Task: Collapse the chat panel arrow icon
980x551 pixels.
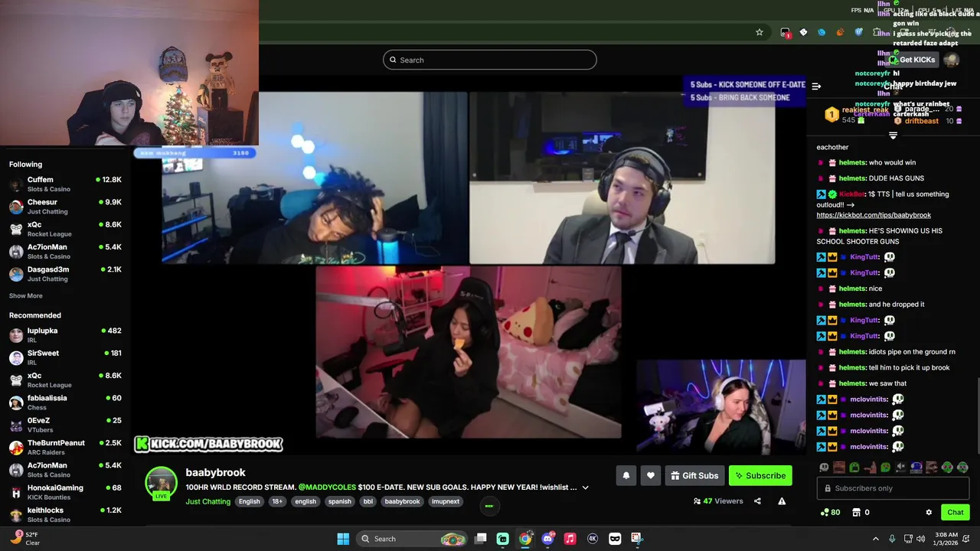Action: click(816, 86)
